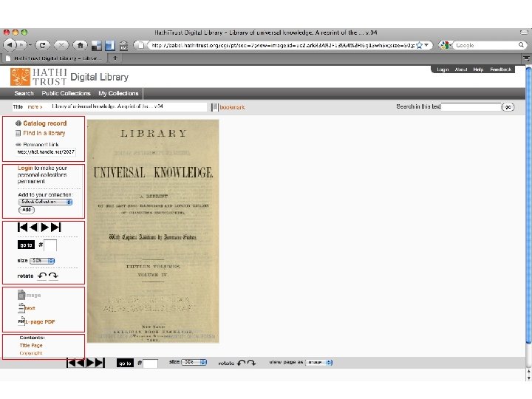Open the bottom bar size dropdown
This screenshot has width=532, height=399.
point(194,362)
